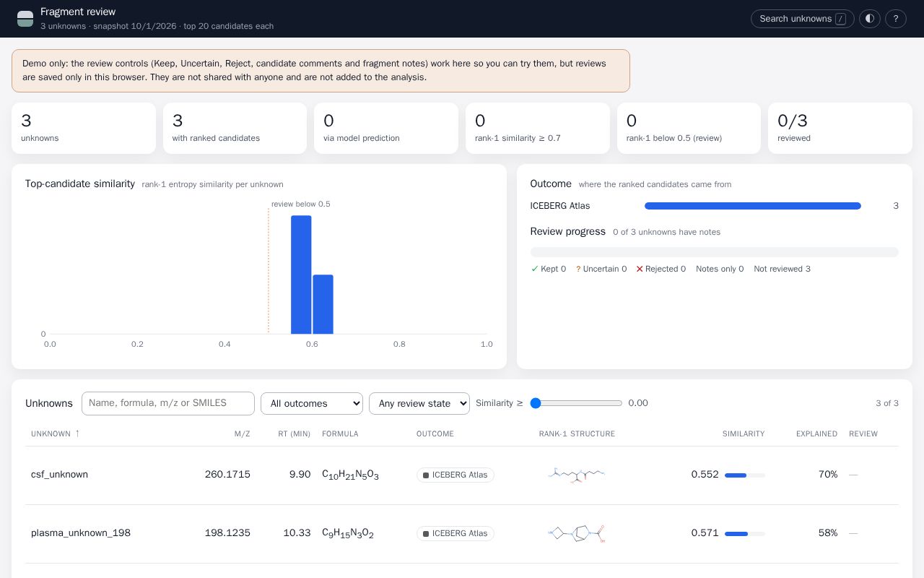Select the Kept 0 legend item
Screen dimensions: 924x578
pyautogui.click(x=549, y=269)
